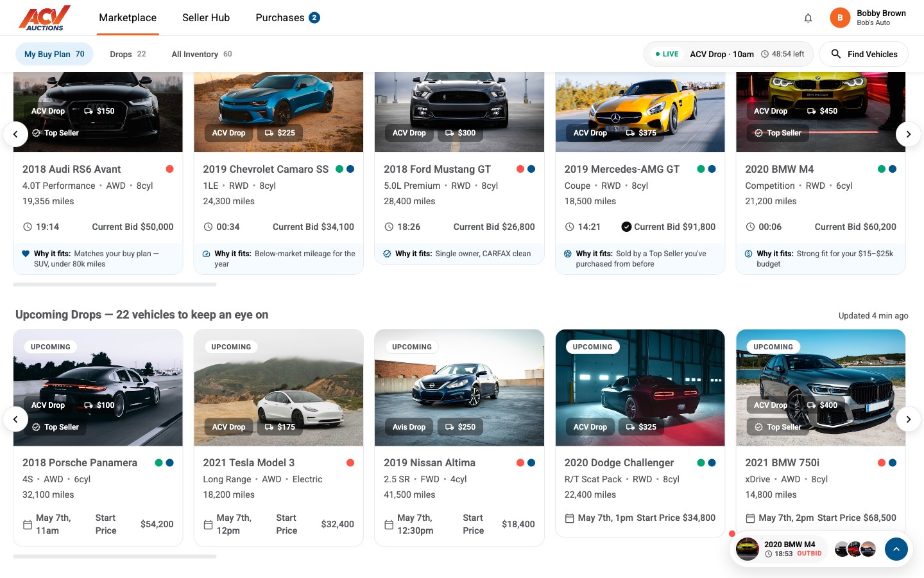The image size is (924, 578).
Task: Click the Top Seller badge on Porsche Panamera
Action: click(x=55, y=427)
